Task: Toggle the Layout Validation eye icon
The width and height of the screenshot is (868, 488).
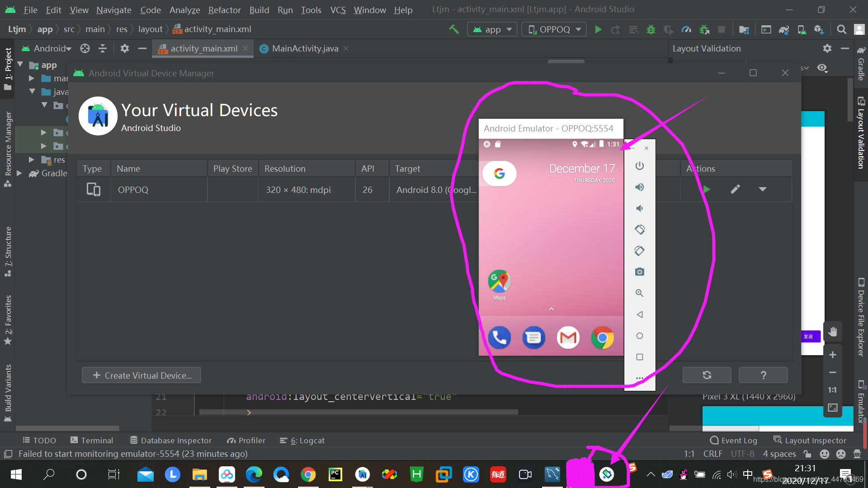Action: click(822, 68)
